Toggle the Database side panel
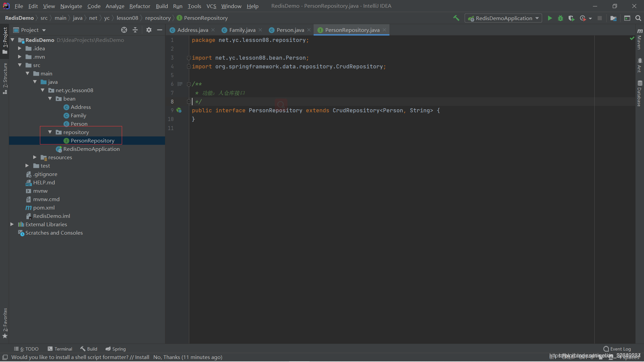644x362 pixels. coord(639,94)
